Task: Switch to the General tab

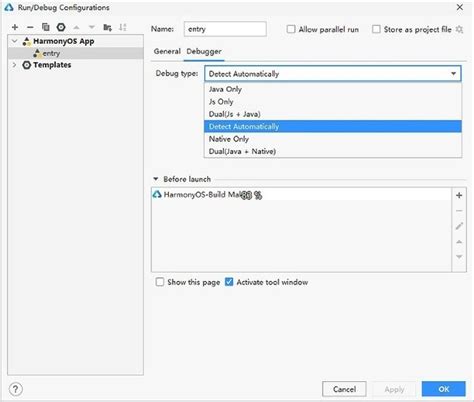Action: tap(167, 51)
